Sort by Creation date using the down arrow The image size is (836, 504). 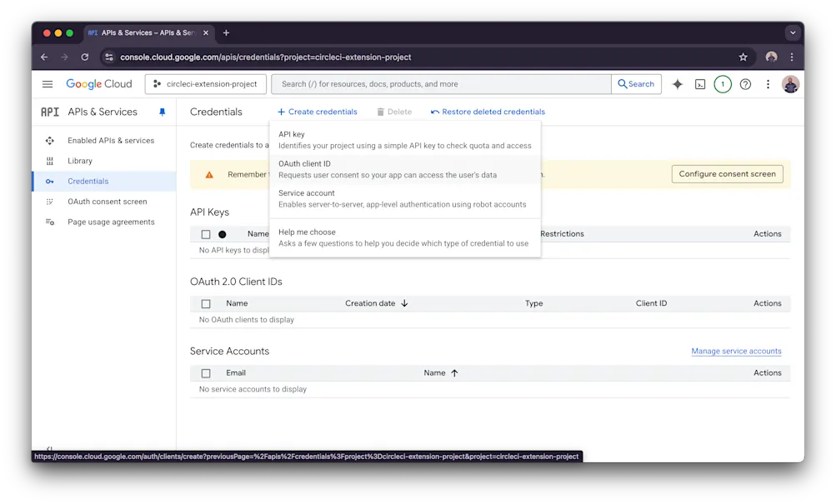[x=404, y=303]
